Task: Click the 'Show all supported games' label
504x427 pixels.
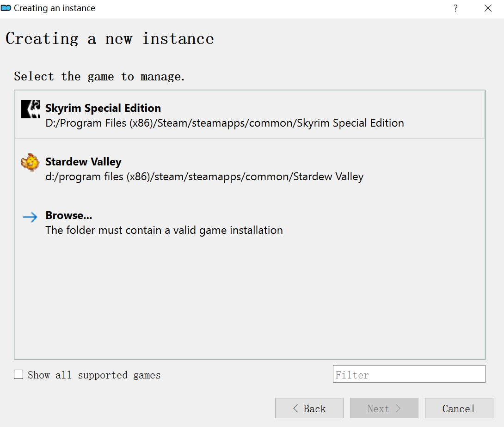Action: click(x=94, y=375)
